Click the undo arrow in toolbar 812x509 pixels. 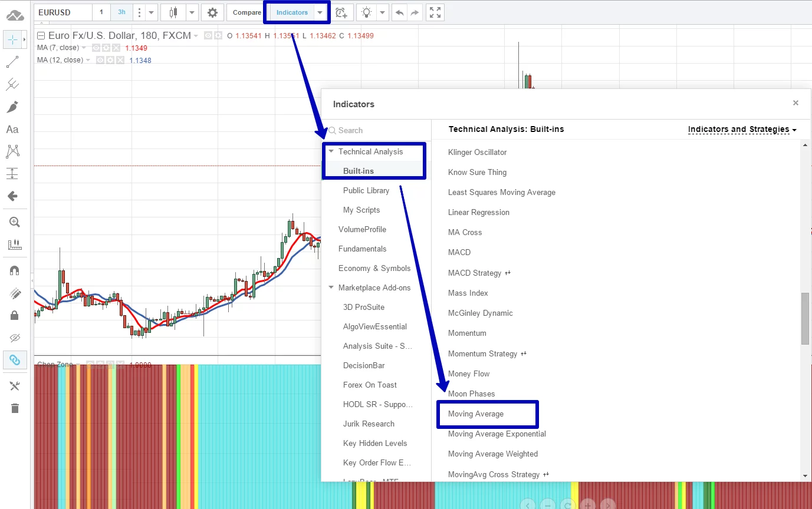(399, 12)
